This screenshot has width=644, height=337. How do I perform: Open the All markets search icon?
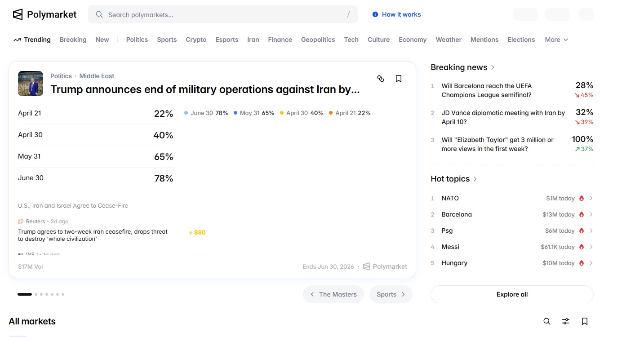coord(546,321)
